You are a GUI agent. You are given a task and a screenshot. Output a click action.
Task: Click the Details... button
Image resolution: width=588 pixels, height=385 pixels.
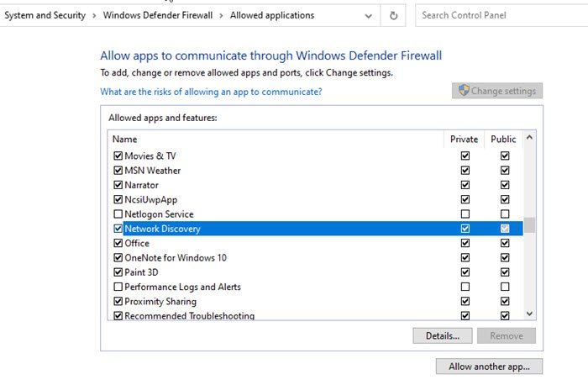tap(443, 336)
